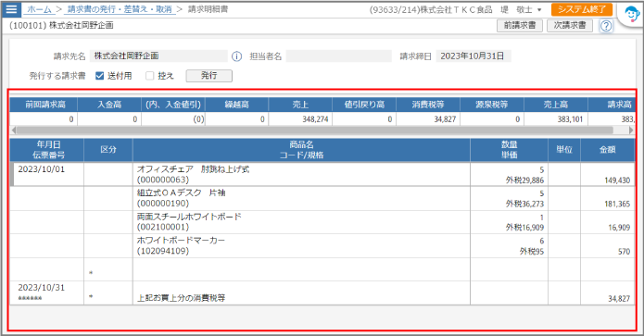Click the 383,101 売上高 value cell

click(556, 119)
